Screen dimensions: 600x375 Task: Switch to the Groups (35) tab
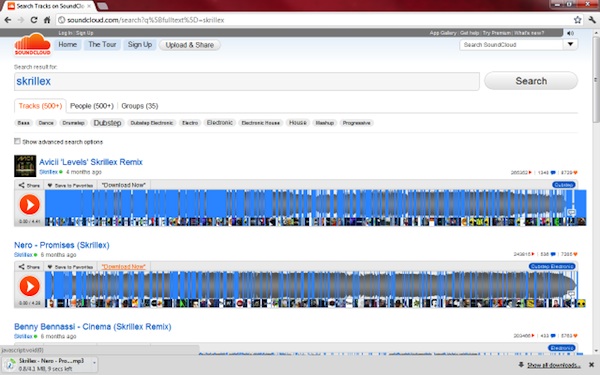(140, 106)
